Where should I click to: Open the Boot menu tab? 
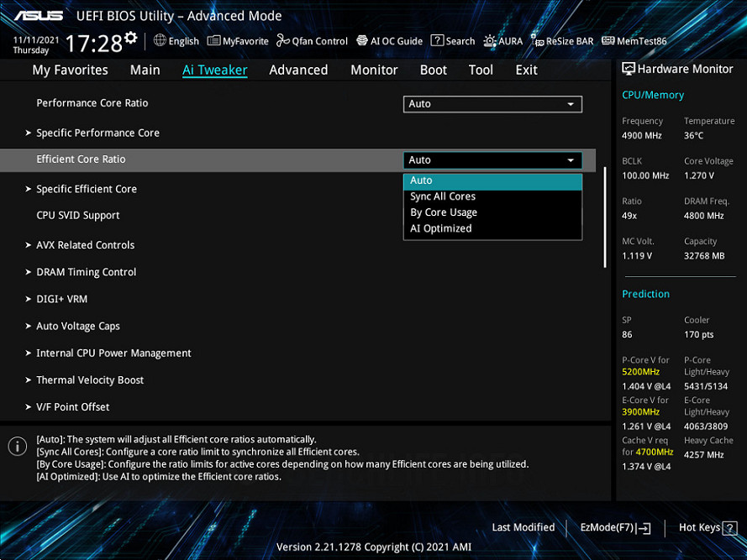point(433,70)
